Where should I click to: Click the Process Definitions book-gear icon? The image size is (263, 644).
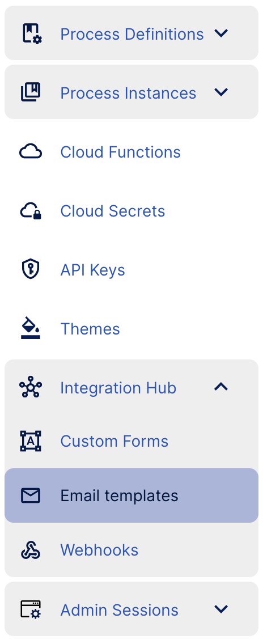point(31,33)
